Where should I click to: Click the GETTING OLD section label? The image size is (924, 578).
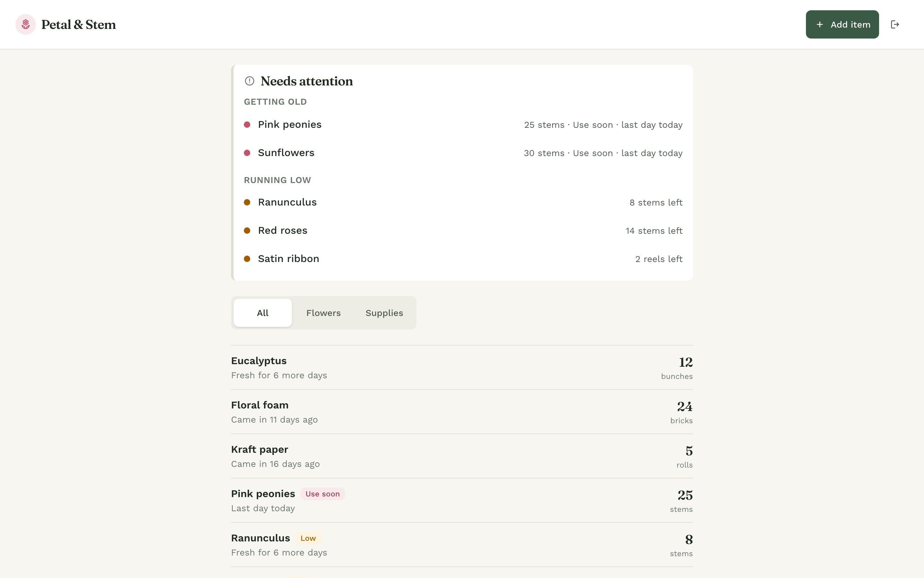[275, 102]
